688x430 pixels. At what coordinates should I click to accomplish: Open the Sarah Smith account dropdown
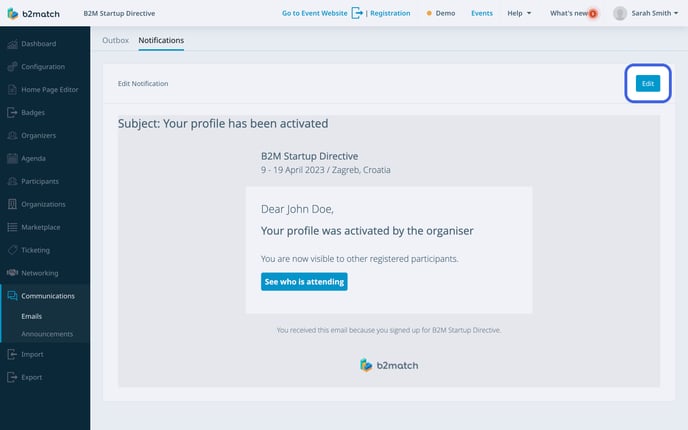click(655, 14)
